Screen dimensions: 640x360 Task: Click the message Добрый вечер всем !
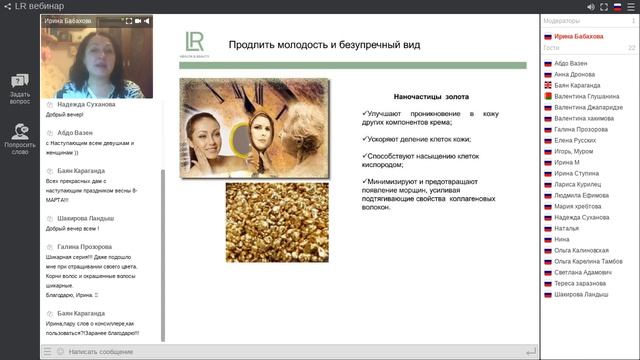(72, 229)
